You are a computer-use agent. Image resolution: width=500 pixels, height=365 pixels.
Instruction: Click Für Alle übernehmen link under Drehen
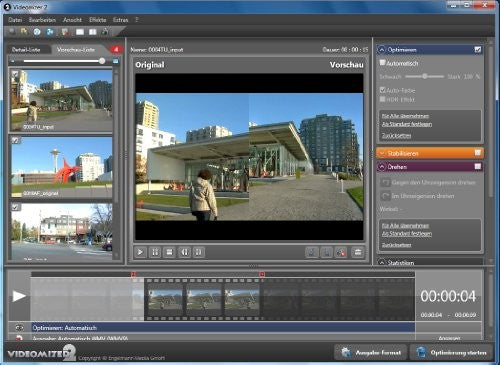[405, 226]
